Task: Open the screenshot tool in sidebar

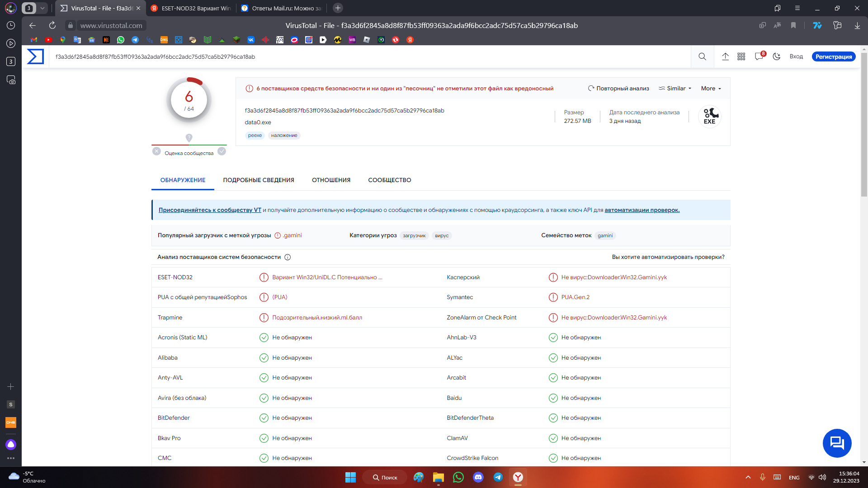Action: (11, 80)
